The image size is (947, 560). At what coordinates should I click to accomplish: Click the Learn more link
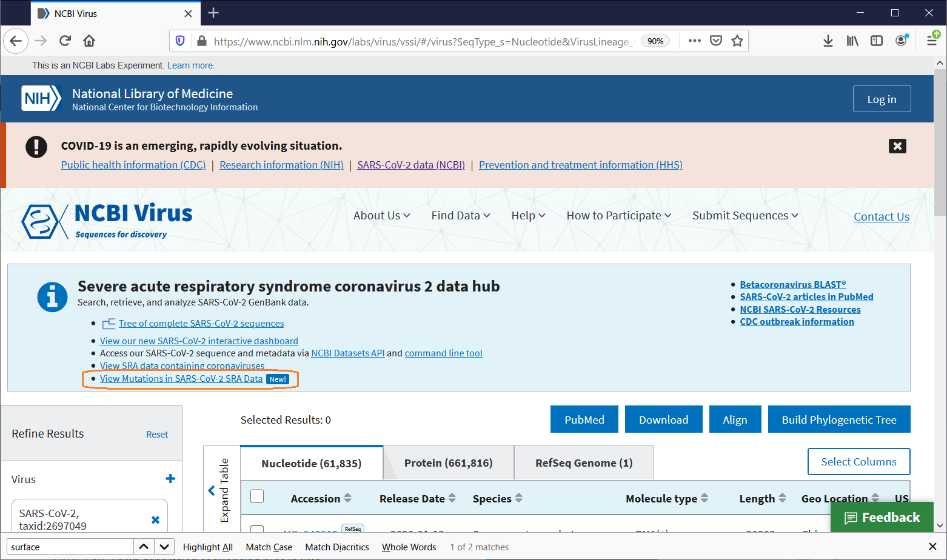190,65
